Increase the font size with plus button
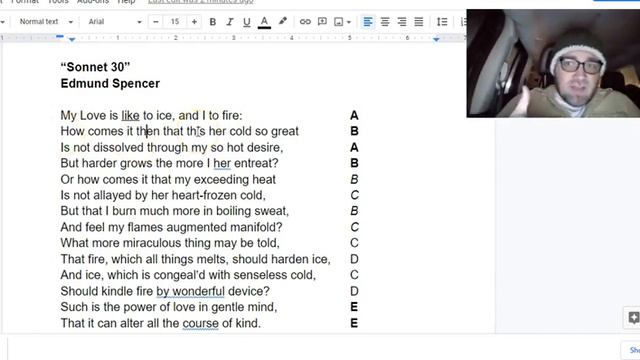Image resolution: width=640 pixels, height=360 pixels. pos(194,22)
